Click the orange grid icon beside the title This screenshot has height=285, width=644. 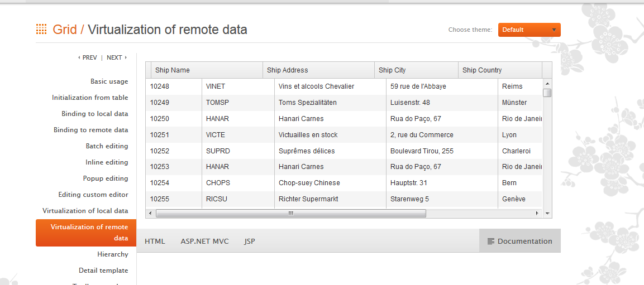tap(41, 30)
